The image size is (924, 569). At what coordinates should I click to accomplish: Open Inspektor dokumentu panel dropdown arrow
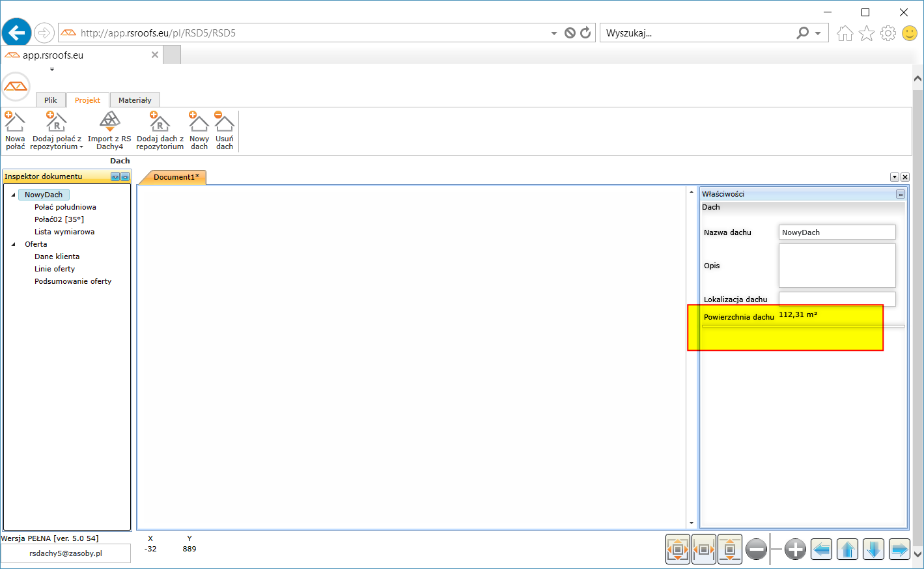pyautogui.click(x=115, y=176)
